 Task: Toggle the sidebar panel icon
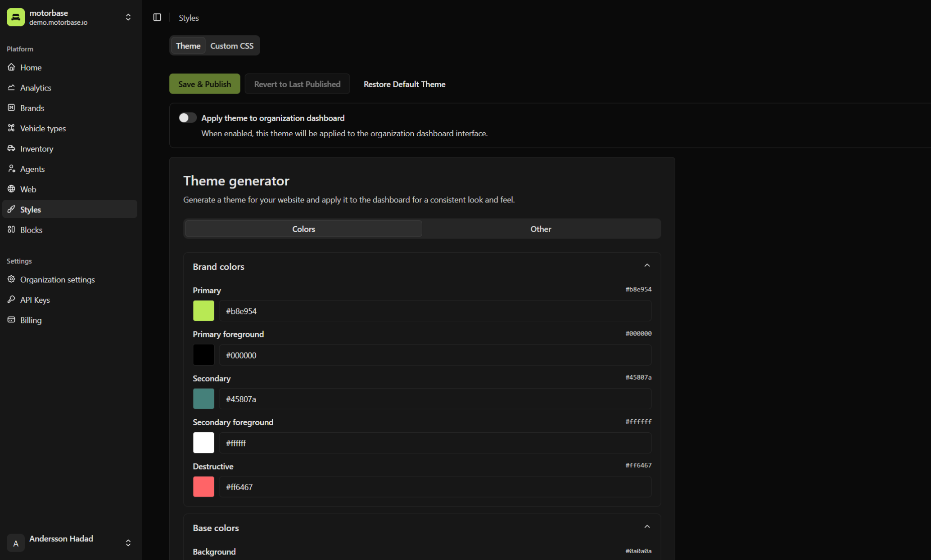(157, 17)
